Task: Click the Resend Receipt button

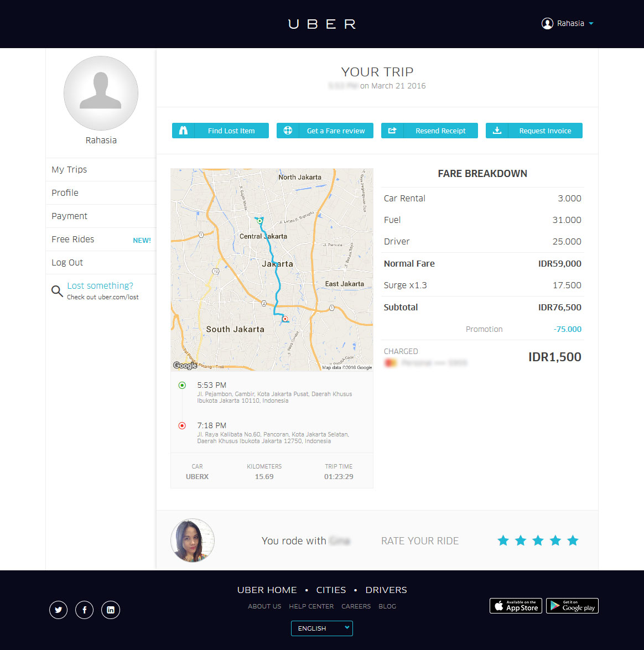Action: click(429, 131)
